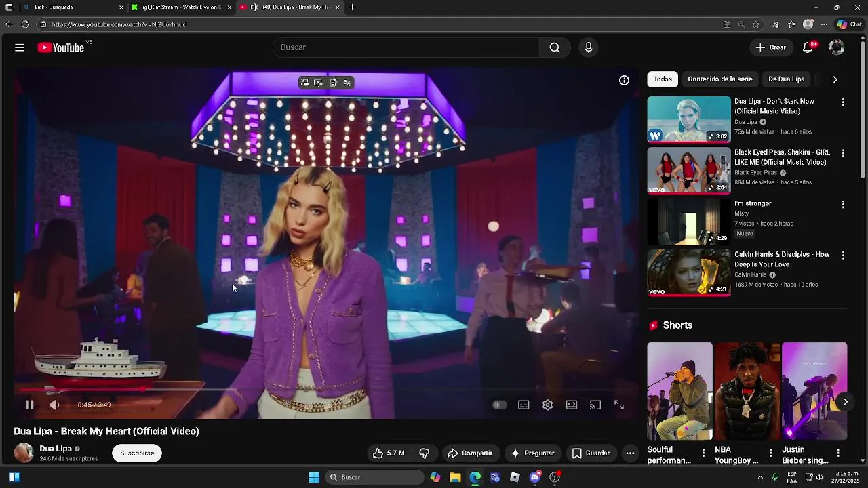Close the Dua Lipa YouTube tab
868x488 pixels.
337,7
